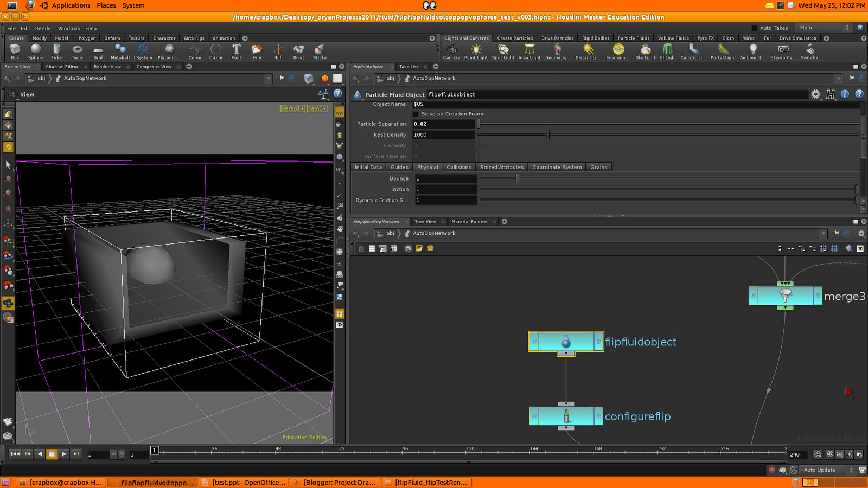This screenshot has height=488, width=868.
Task: Select the Box shelf tool
Action: (x=15, y=52)
